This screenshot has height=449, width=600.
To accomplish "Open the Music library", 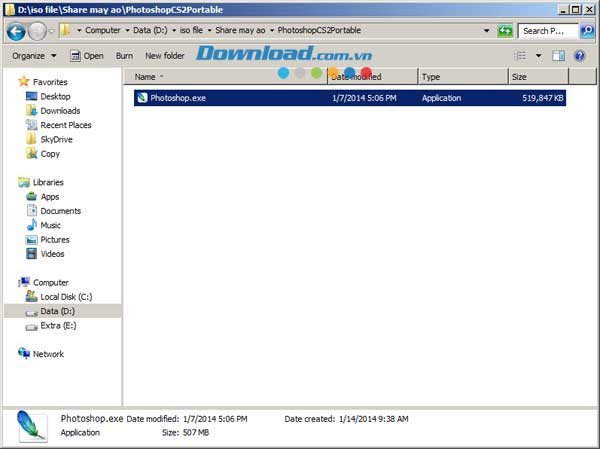I will pos(50,226).
